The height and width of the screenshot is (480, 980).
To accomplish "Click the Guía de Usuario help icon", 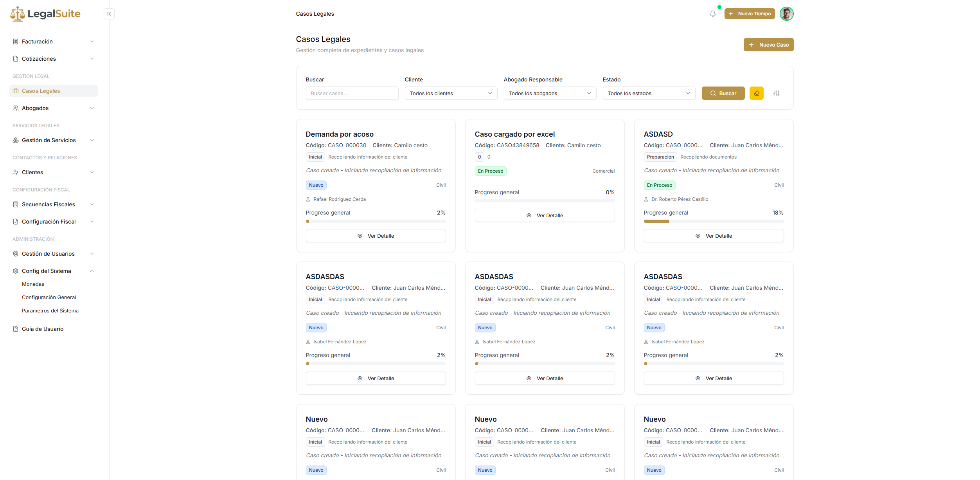I will point(16,329).
